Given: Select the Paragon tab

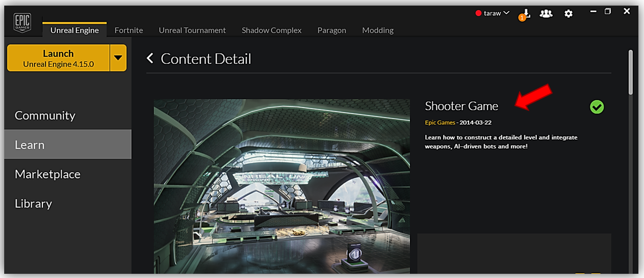Looking at the screenshot, I should tap(332, 30).
